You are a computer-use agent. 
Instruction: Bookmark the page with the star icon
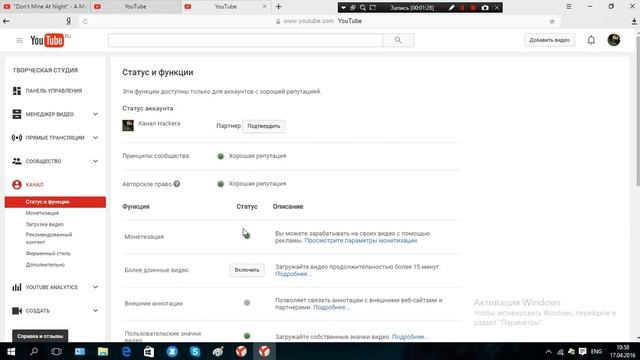(x=552, y=21)
